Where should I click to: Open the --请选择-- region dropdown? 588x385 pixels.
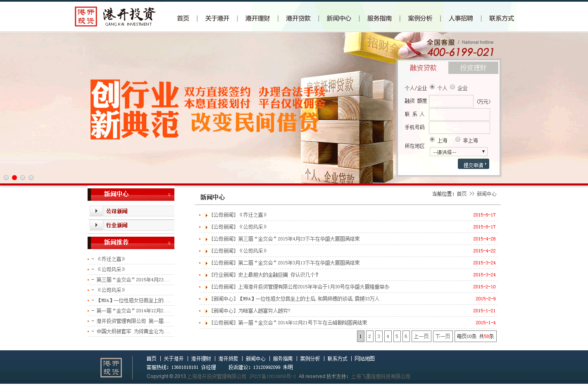tap(458, 152)
